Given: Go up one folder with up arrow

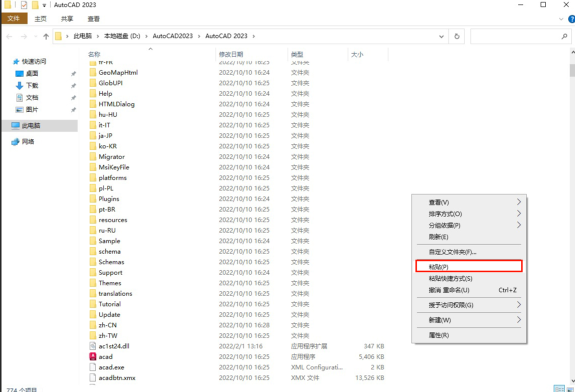Looking at the screenshot, I should pyautogui.click(x=46, y=36).
